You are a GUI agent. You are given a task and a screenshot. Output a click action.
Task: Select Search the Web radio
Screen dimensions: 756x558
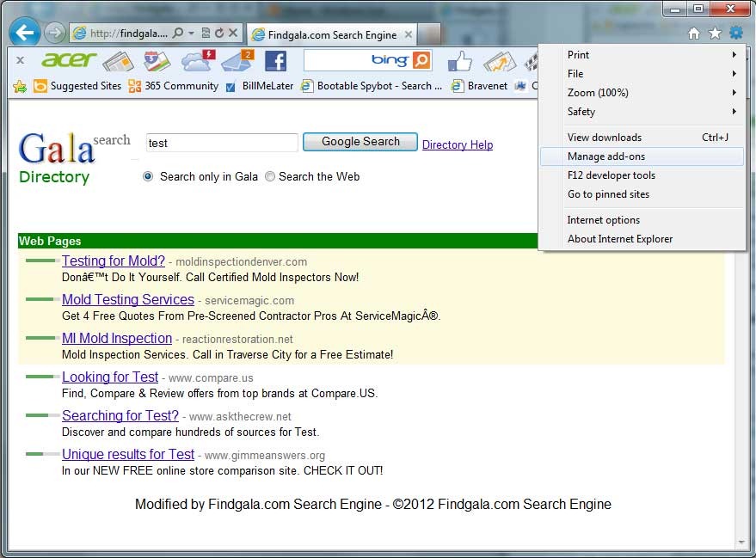pyautogui.click(x=270, y=176)
